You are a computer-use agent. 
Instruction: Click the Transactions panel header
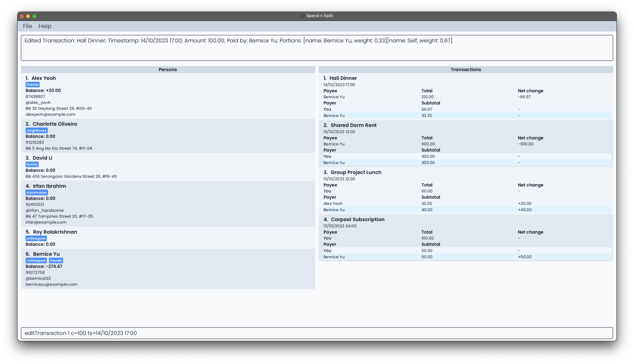coord(466,70)
